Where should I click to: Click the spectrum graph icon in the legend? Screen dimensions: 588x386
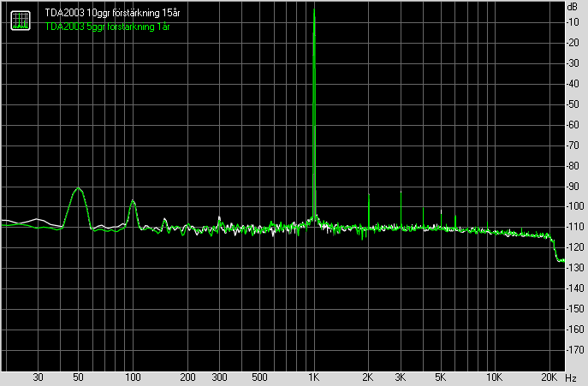(x=21, y=21)
